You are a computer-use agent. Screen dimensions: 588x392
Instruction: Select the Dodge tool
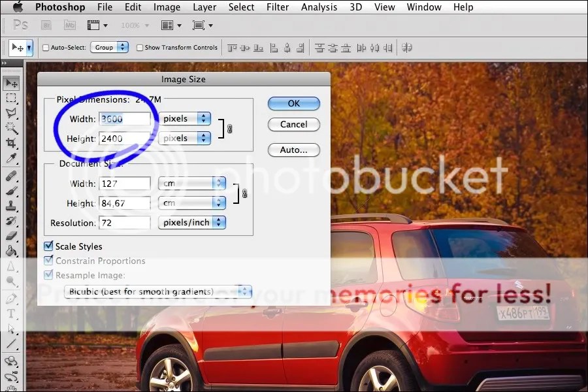coord(11,282)
